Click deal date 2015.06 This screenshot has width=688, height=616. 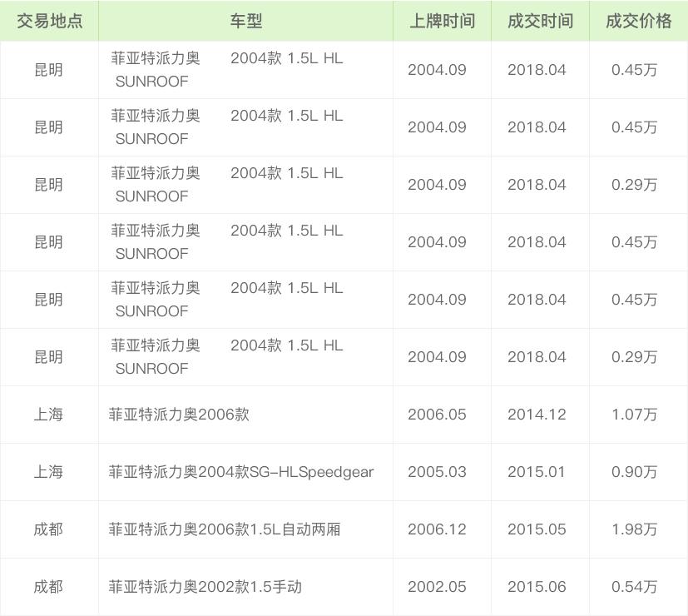click(537, 587)
